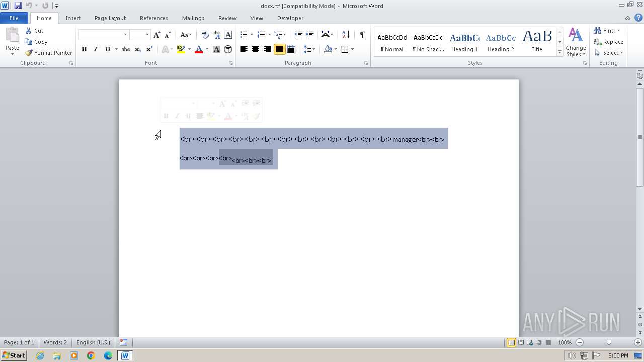Open underline style dropdown arrow
644x362 pixels.
pyautogui.click(x=116, y=49)
